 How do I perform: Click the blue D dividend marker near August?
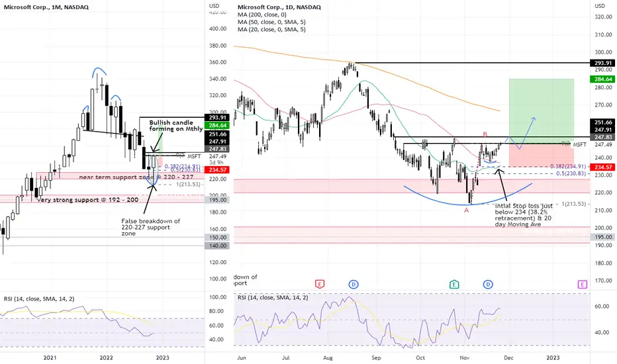[x=354, y=284]
